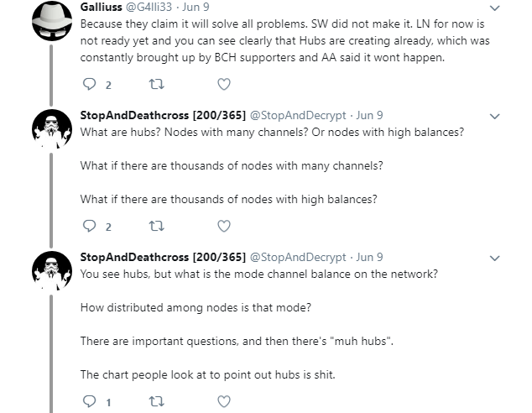
Task: Like Galliuss's tweet
Action: (x=223, y=83)
